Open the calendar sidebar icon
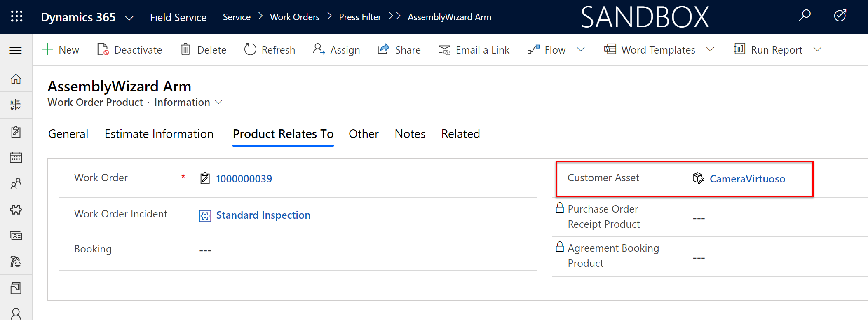This screenshot has height=320, width=868. coord(16,157)
